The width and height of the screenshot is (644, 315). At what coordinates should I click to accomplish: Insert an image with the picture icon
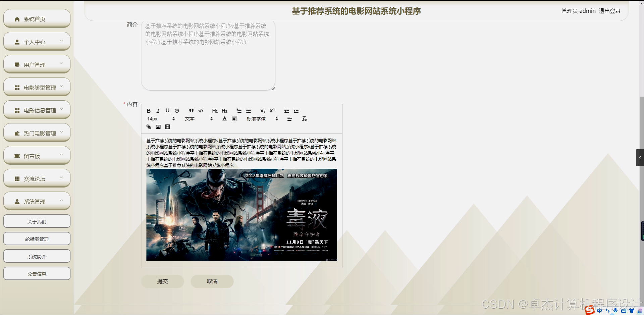click(x=158, y=127)
